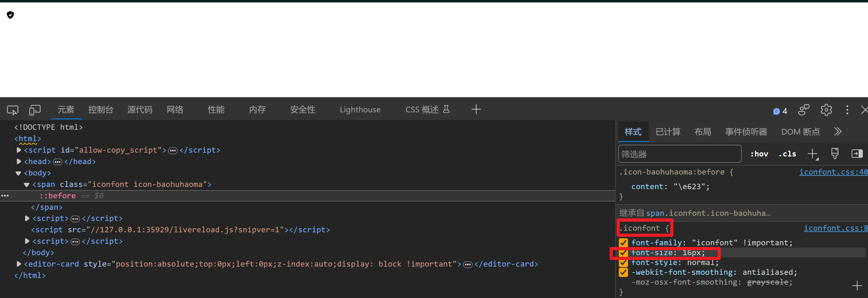Edit the "iconfont" font-family value
The image size is (868, 298).
[x=714, y=243]
